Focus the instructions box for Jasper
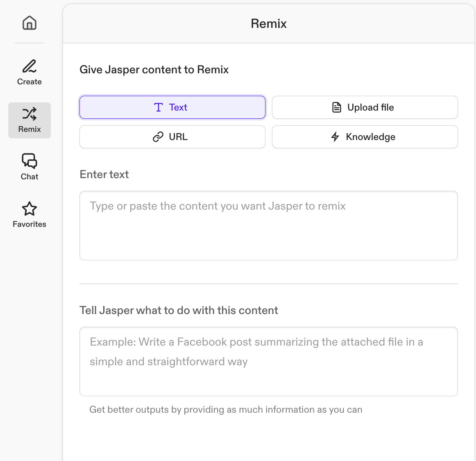 (x=269, y=362)
